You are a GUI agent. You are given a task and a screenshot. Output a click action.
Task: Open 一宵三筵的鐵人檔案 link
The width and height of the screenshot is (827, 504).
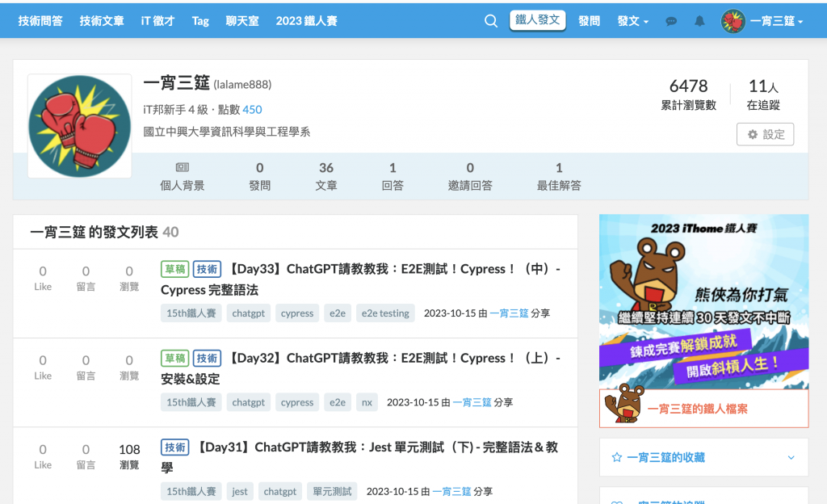(x=697, y=409)
